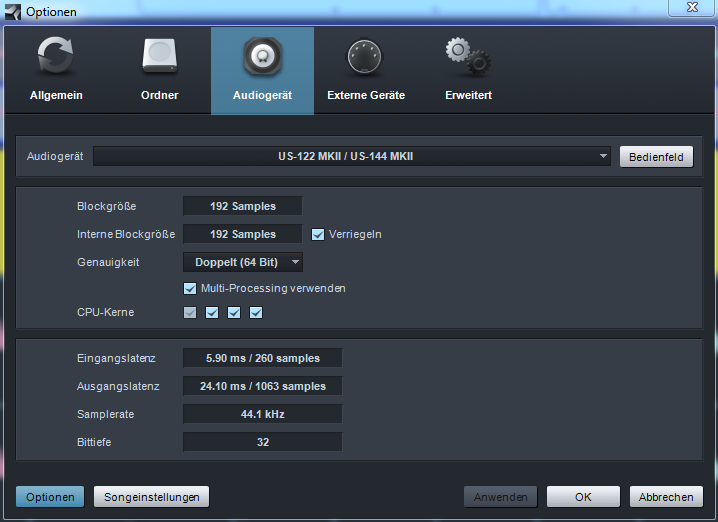Click the Anwenden button
Screen dimensions: 718x522
(x=500, y=497)
